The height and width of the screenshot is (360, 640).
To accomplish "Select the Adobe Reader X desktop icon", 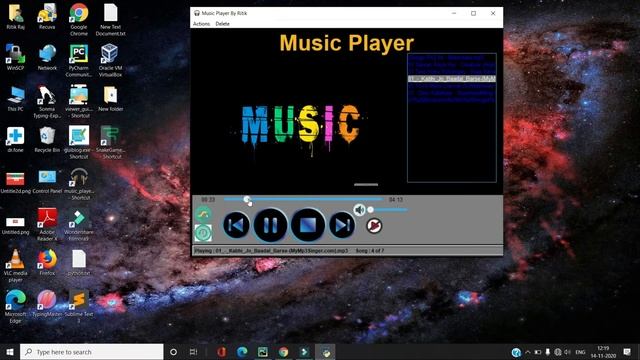I will tap(47, 224).
